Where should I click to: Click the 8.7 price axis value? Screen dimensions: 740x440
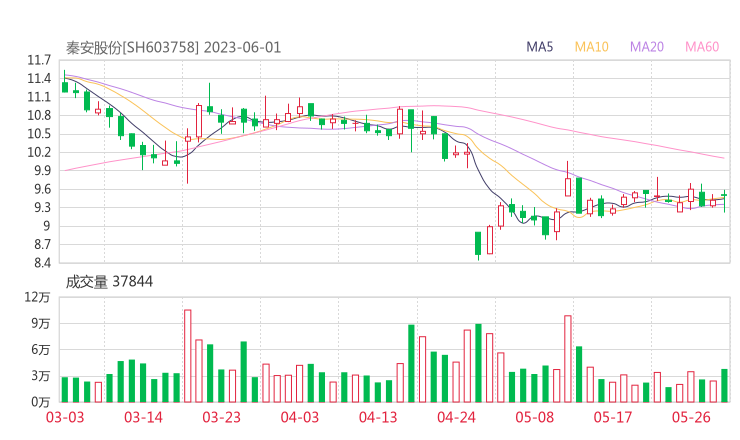tap(42, 245)
